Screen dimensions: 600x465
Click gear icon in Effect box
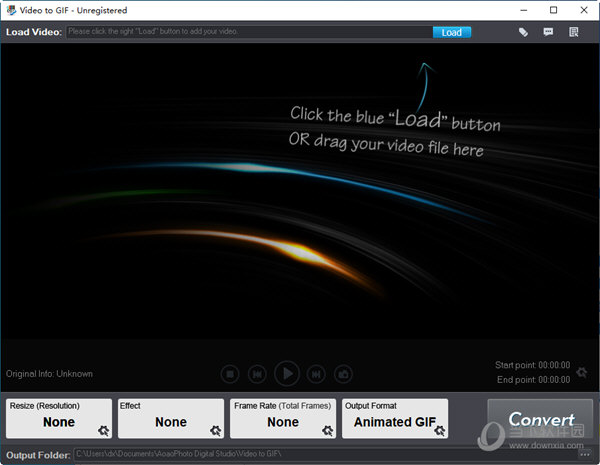[x=215, y=431]
